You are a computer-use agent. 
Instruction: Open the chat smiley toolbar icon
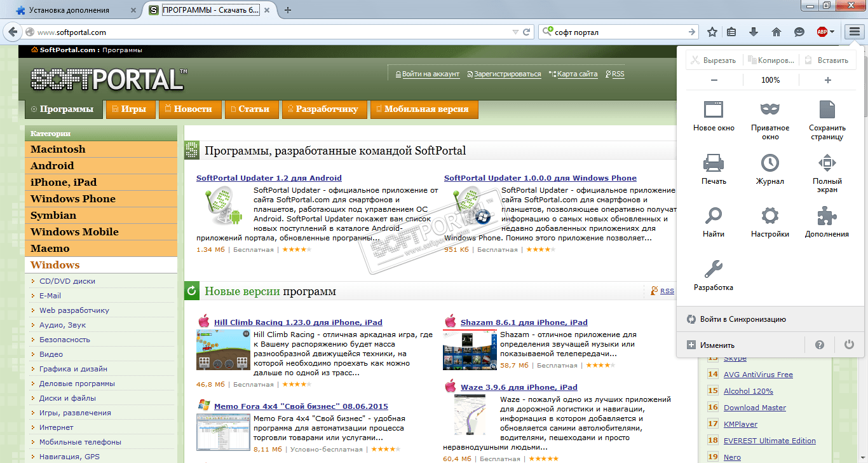[x=799, y=32]
